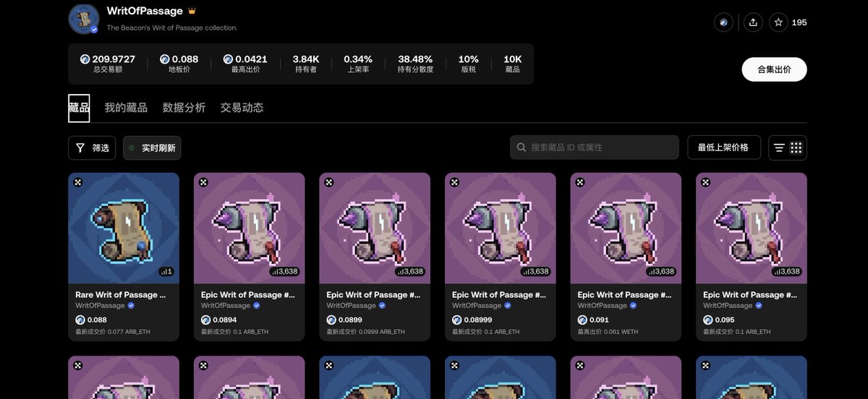Screen dimensions: 868x399
Task: Click the 3.84K 持有者 holders stat
Action: [305, 64]
